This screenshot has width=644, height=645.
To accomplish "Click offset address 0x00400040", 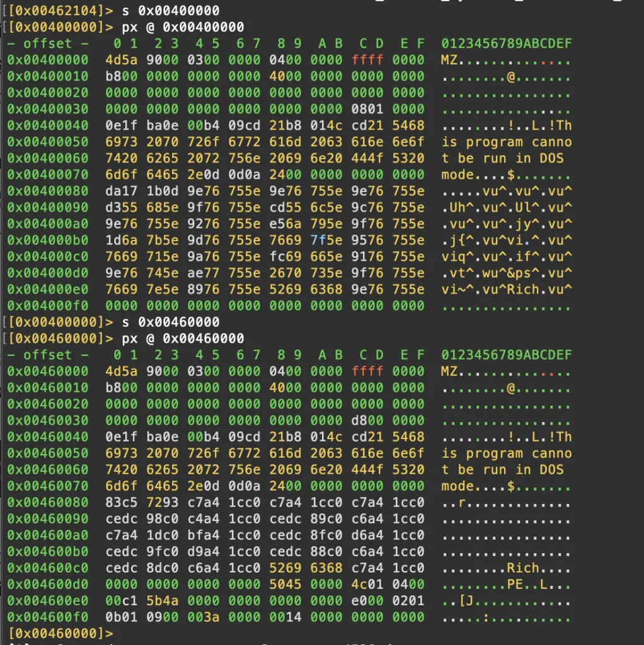I will point(48,125).
